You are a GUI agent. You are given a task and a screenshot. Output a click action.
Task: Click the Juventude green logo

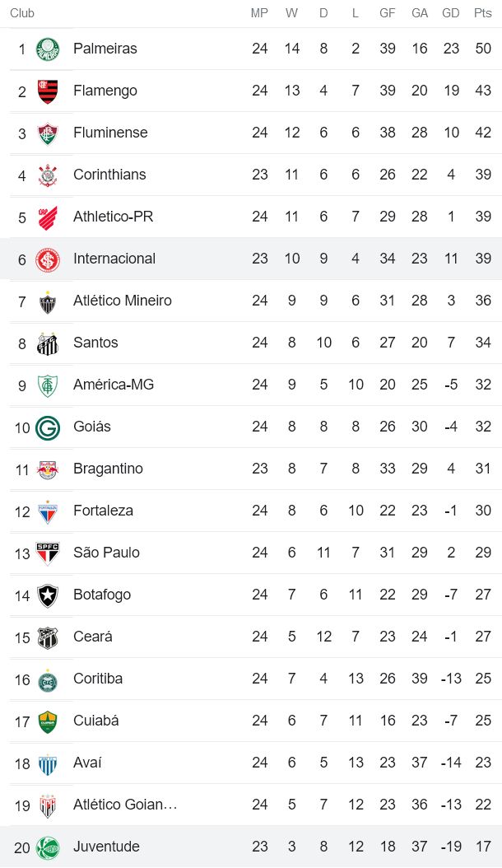coord(48,847)
